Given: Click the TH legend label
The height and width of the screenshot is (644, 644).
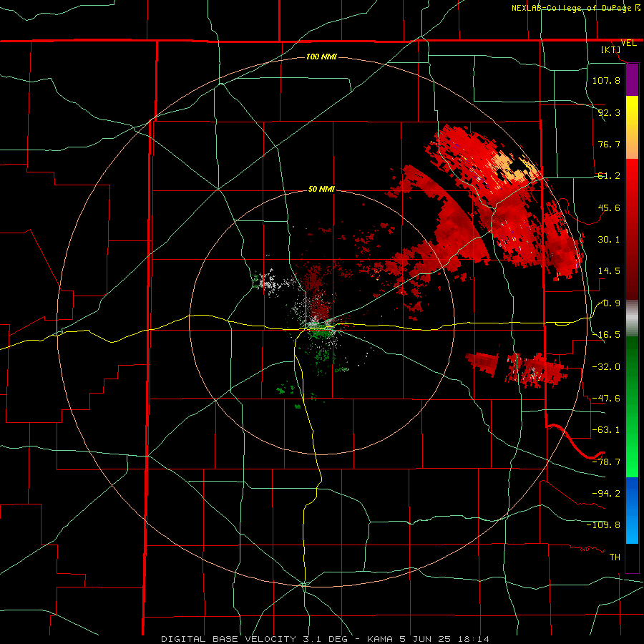Looking at the screenshot, I should 615,557.
